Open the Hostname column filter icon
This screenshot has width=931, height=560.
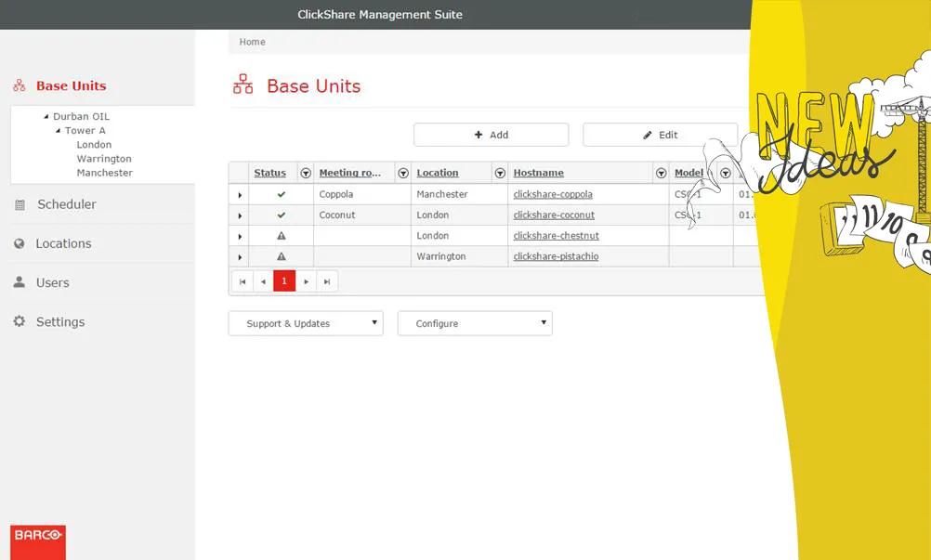click(x=661, y=173)
